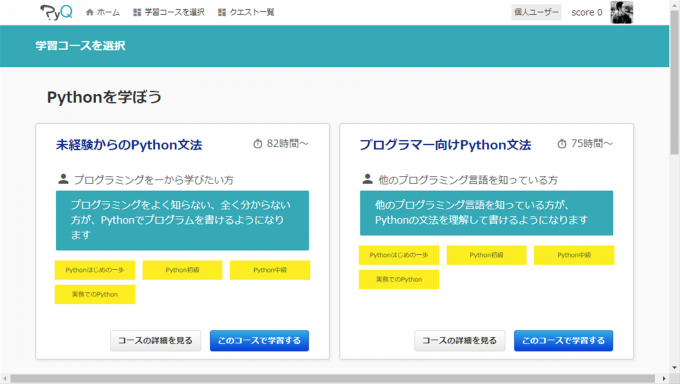Click このコースで学習する for プログラマー向けPython文法
This screenshot has width=680, height=384.
point(563,341)
